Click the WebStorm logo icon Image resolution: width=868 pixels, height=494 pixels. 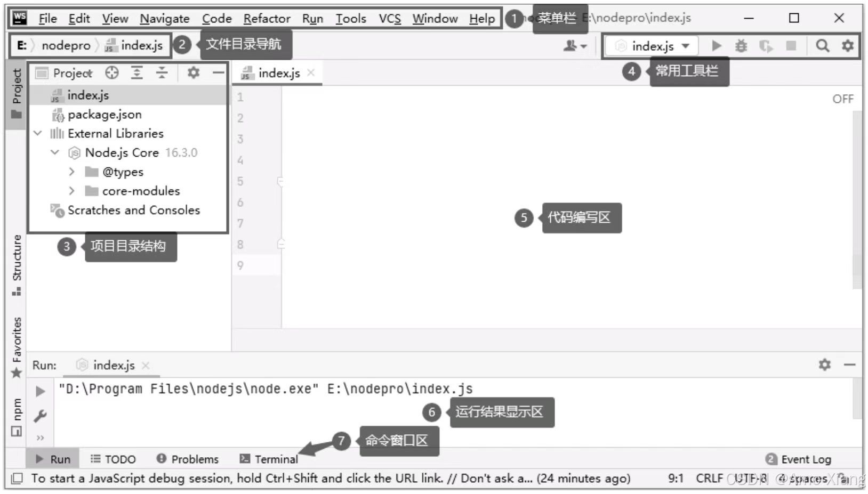coord(20,18)
